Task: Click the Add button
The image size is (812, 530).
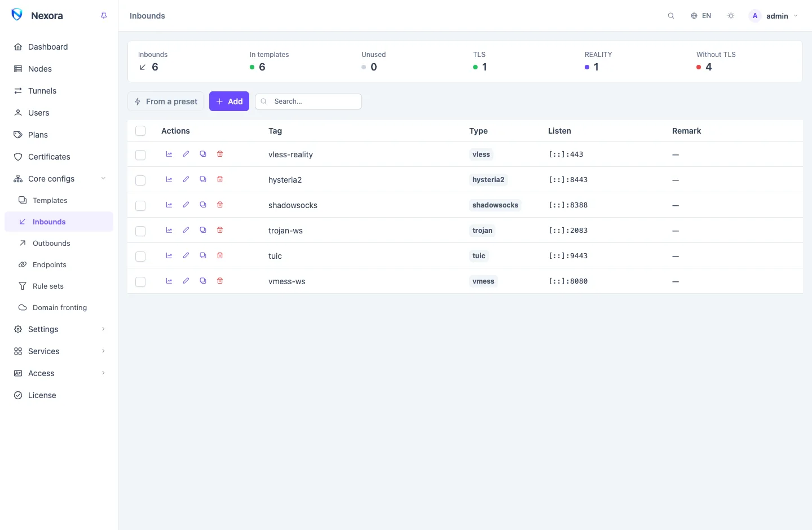Action: tap(229, 101)
